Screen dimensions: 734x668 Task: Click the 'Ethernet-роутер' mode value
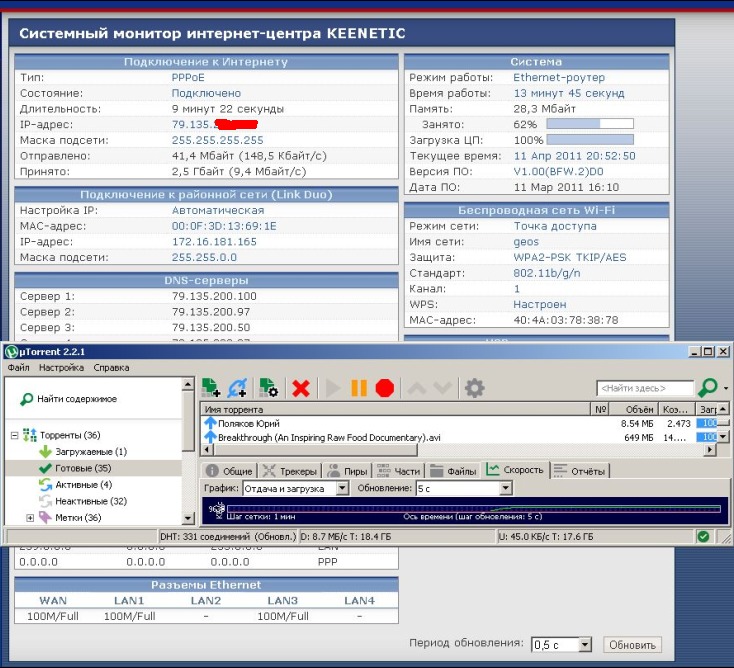[x=559, y=77]
